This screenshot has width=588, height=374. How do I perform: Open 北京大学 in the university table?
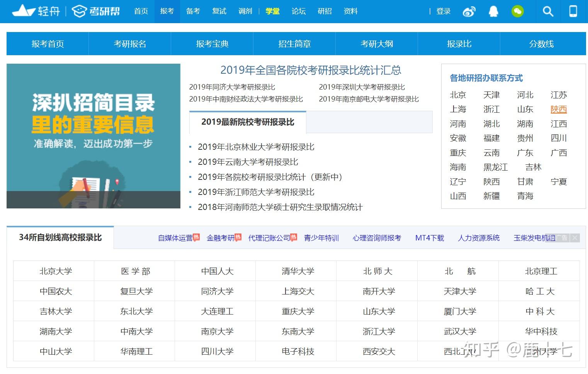pos(56,271)
